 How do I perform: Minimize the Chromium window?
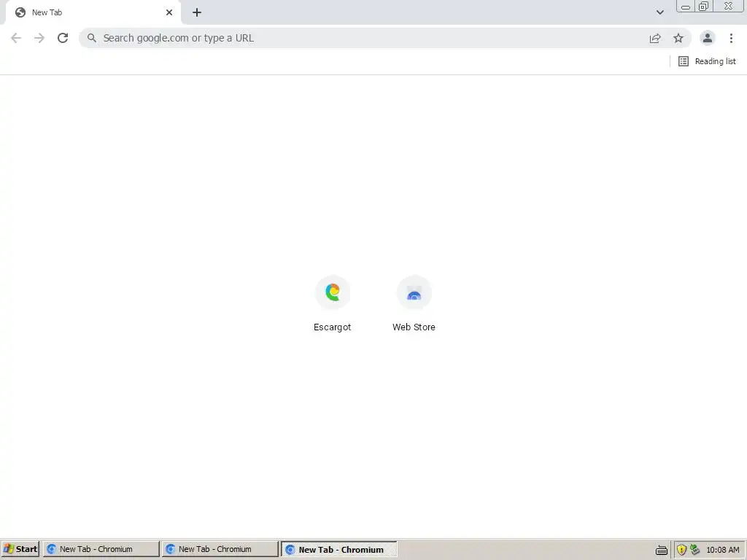pos(686,6)
